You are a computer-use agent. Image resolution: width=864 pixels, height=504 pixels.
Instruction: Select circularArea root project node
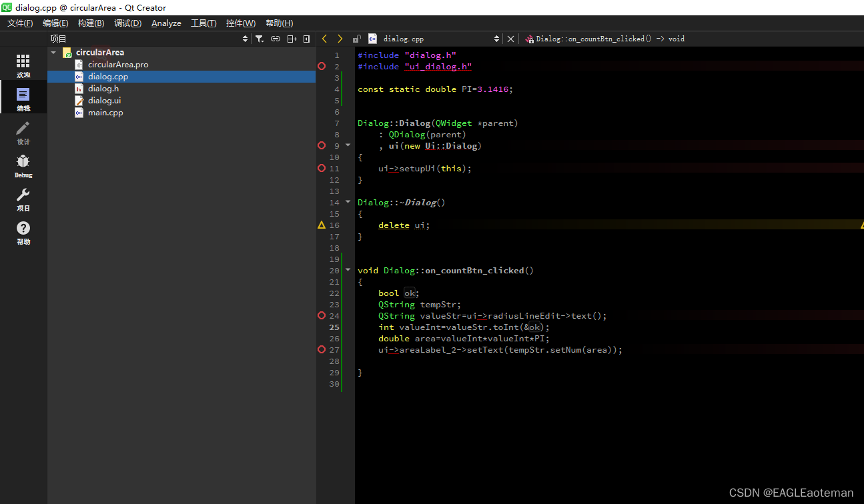pyautogui.click(x=99, y=53)
